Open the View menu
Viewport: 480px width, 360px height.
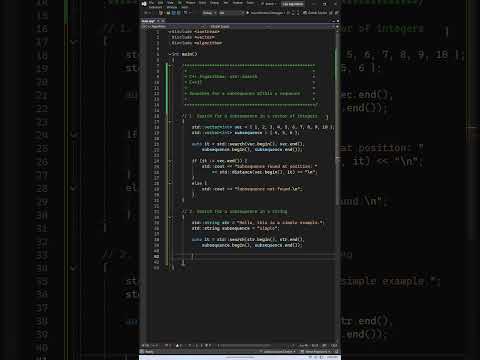tap(170, 3)
